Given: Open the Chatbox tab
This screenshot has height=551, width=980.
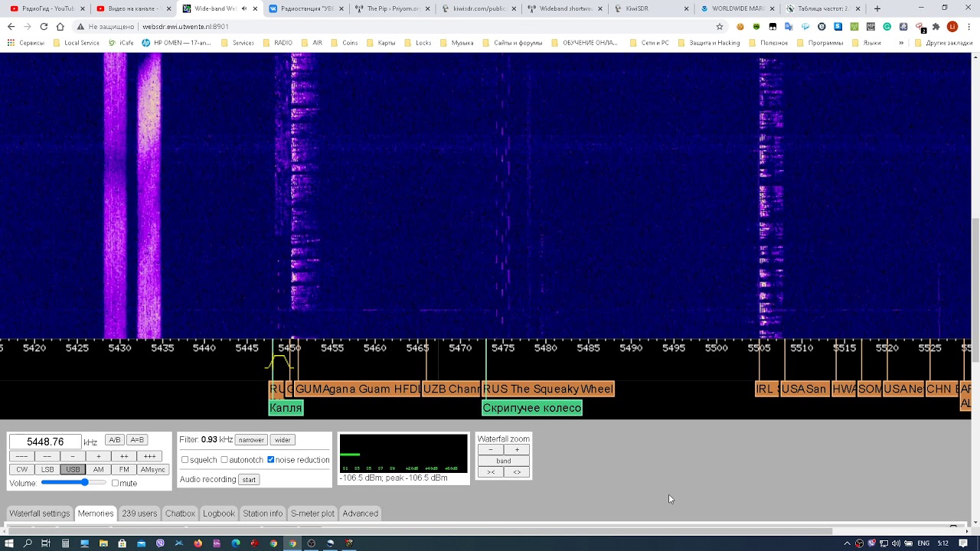Looking at the screenshot, I should [180, 514].
